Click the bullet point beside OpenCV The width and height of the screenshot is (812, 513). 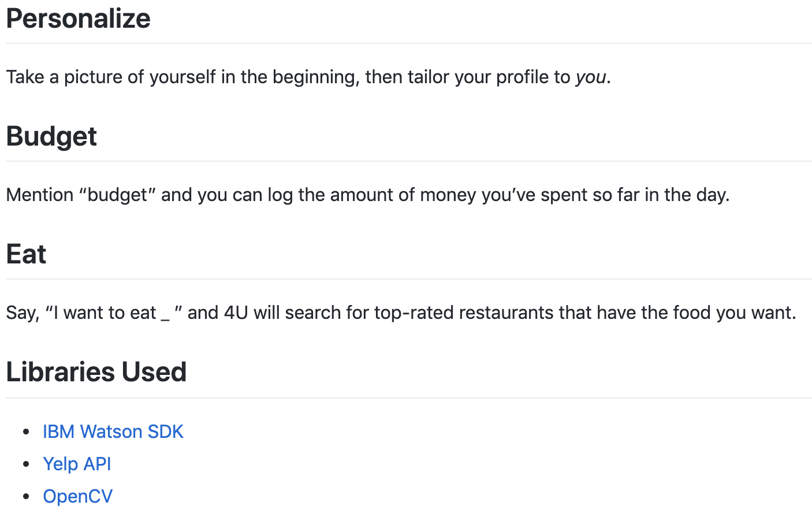(26, 496)
